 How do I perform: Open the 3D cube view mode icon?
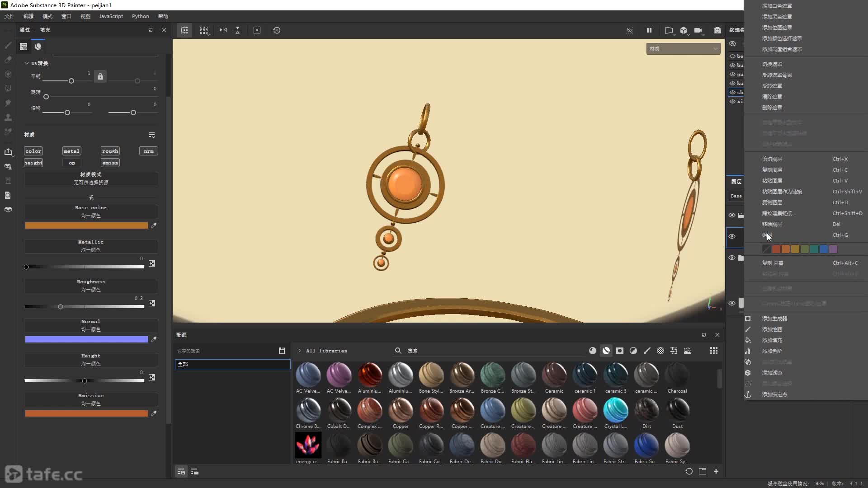coord(684,30)
